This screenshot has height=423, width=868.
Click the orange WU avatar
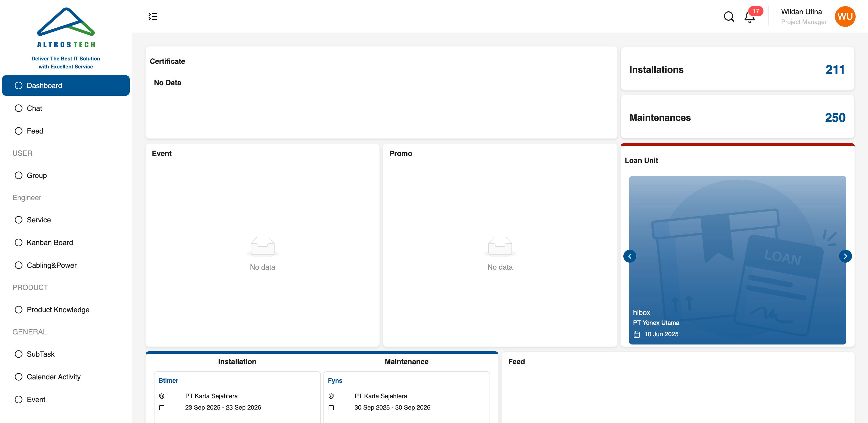point(844,17)
